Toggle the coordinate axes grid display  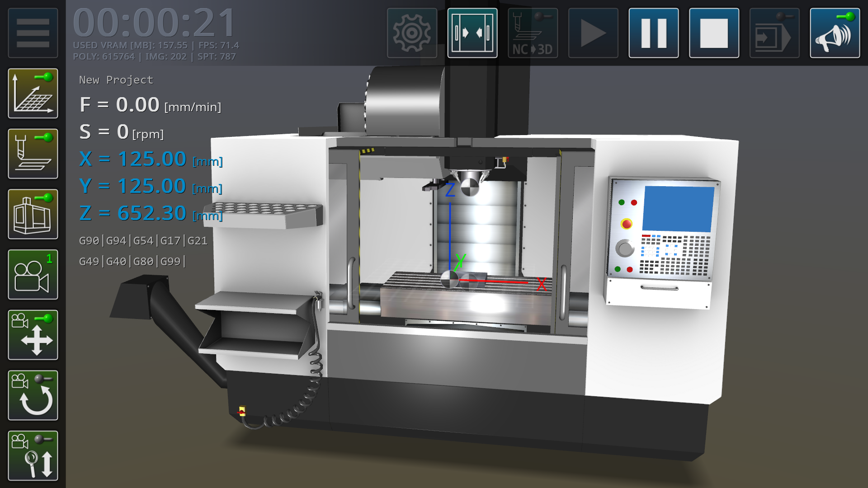(33, 94)
